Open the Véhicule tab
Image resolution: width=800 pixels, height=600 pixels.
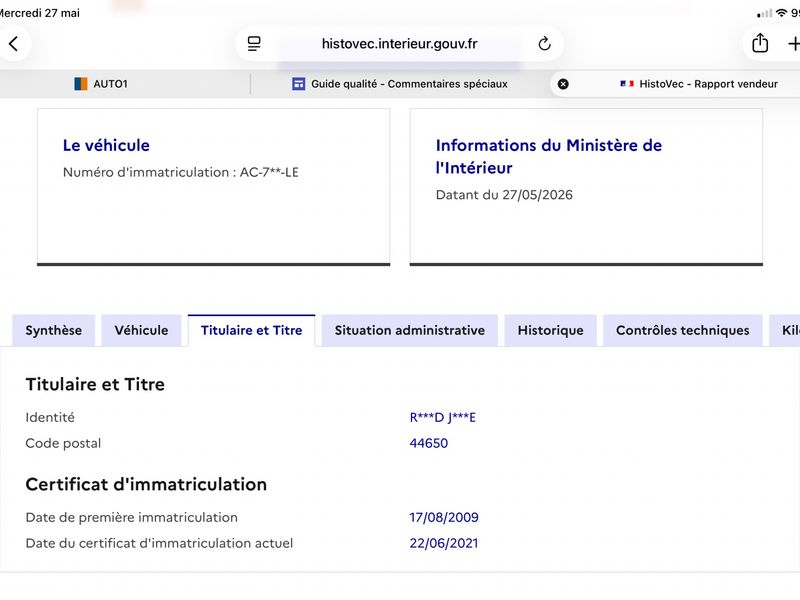[141, 331]
